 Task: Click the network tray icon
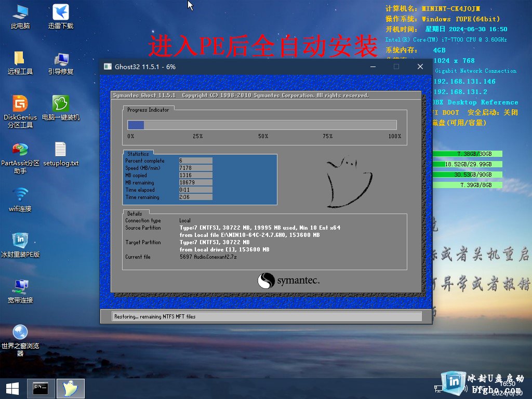click(x=438, y=388)
